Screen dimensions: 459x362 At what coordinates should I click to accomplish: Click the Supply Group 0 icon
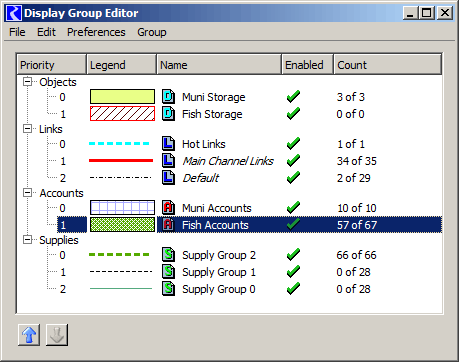[168, 289]
